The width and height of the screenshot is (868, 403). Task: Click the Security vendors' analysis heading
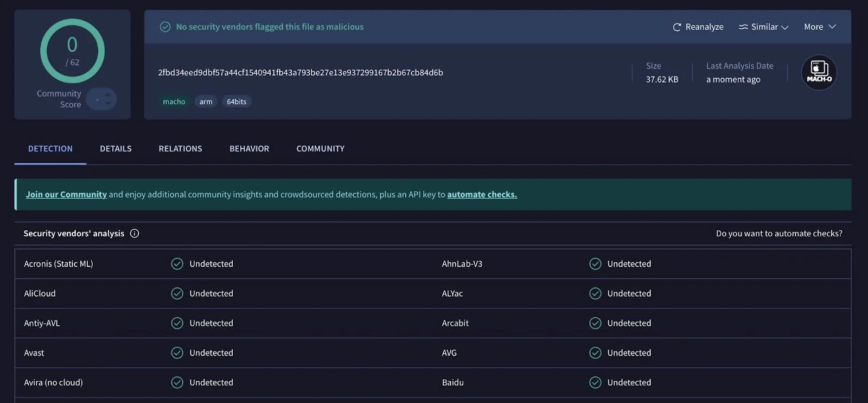(x=74, y=233)
